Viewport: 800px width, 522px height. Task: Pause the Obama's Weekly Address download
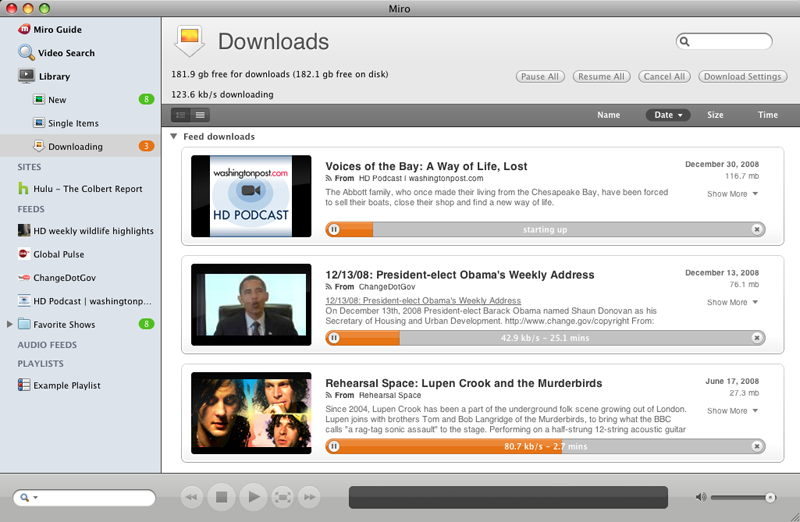(334, 338)
